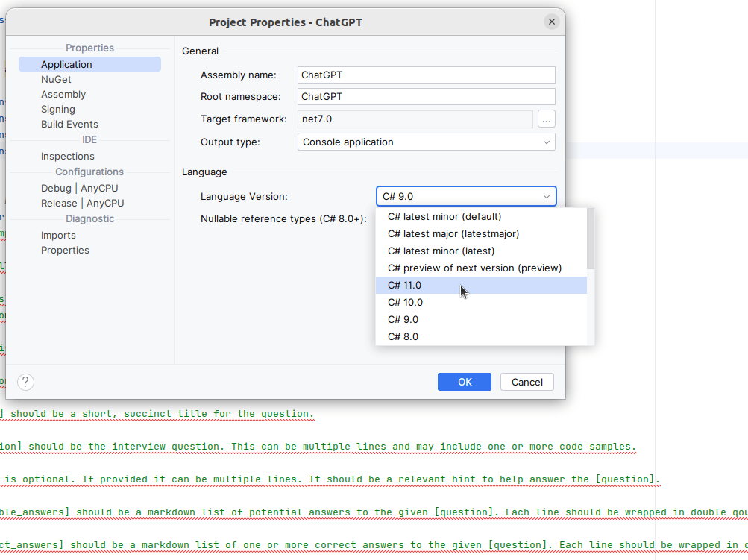Click inside the Assembly name field
The height and width of the screenshot is (560, 748).
(425, 75)
